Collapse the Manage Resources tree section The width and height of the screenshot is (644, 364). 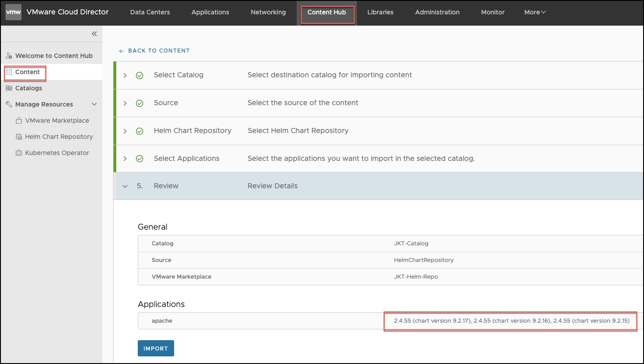(94, 104)
